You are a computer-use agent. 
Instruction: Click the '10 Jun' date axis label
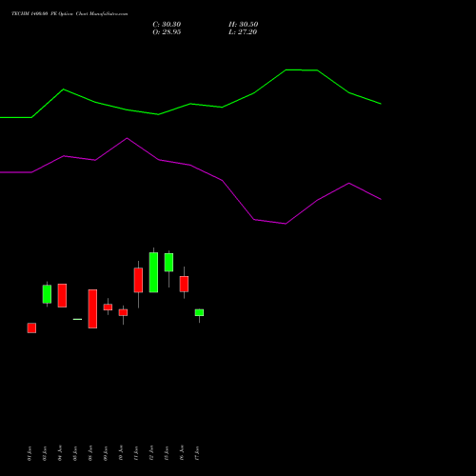121,453
